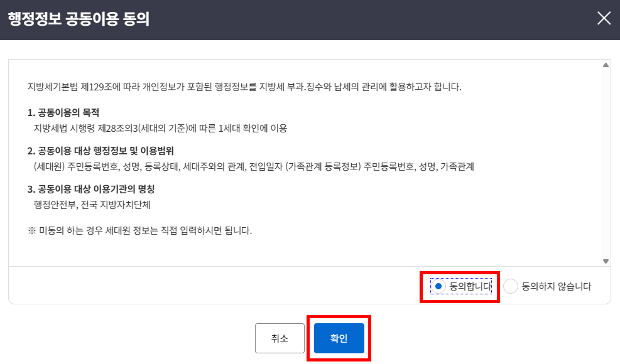This screenshot has height=364, width=620.
Task: Click the ※ note about 미동의
Action: pyautogui.click(x=139, y=230)
